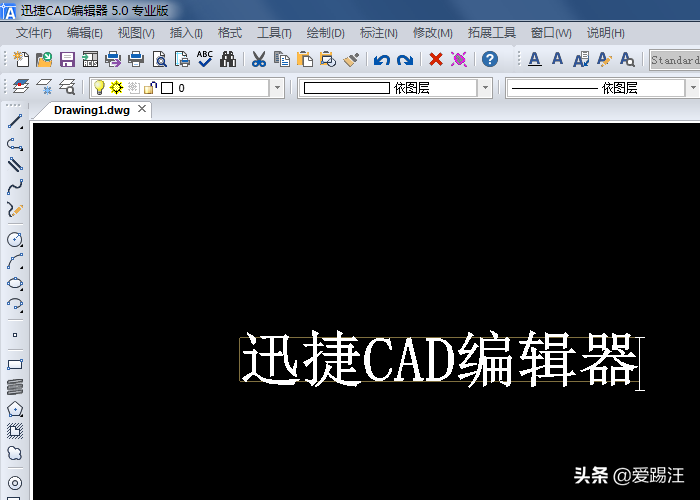Click the plain A single-line text icon
The height and width of the screenshot is (500, 700).
click(557, 58)
